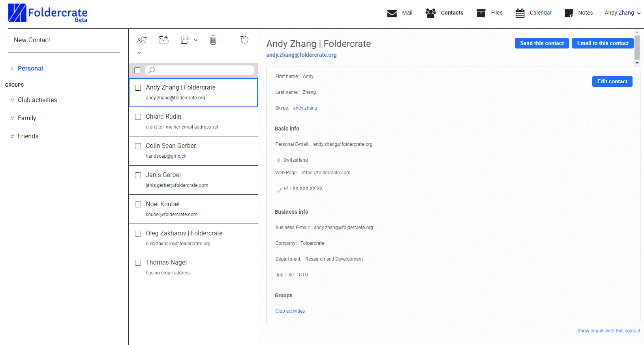Viewport: 644px width, 345px height.
Task: Click the add-to-group people icon in toolbar
Action: click(x=142, y=39)
